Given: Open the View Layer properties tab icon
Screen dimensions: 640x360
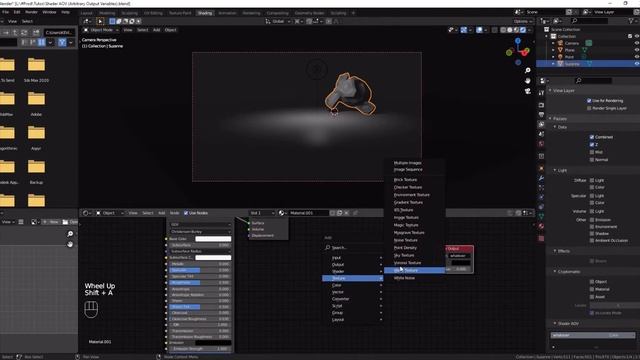Looking at the screenshot, I should [541, 124].
